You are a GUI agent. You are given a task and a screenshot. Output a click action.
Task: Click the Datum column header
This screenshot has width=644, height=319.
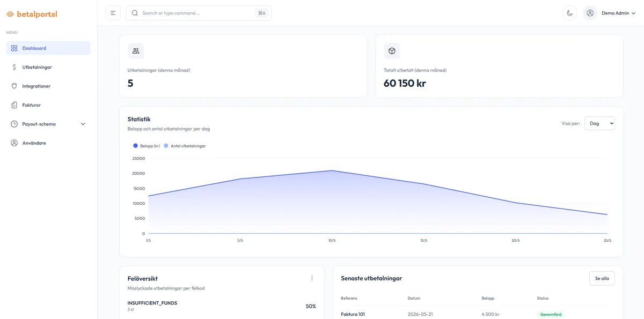click(414, 298)
